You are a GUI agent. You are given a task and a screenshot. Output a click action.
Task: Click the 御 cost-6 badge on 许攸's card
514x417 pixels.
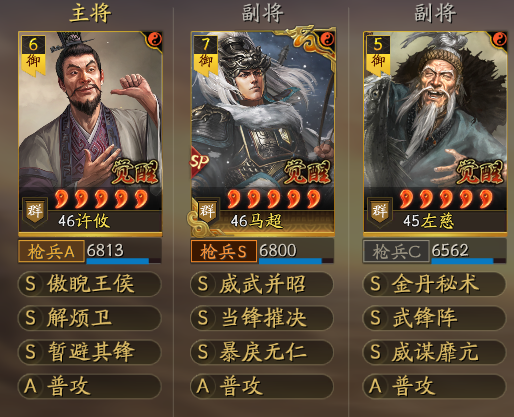coord(33,56)
